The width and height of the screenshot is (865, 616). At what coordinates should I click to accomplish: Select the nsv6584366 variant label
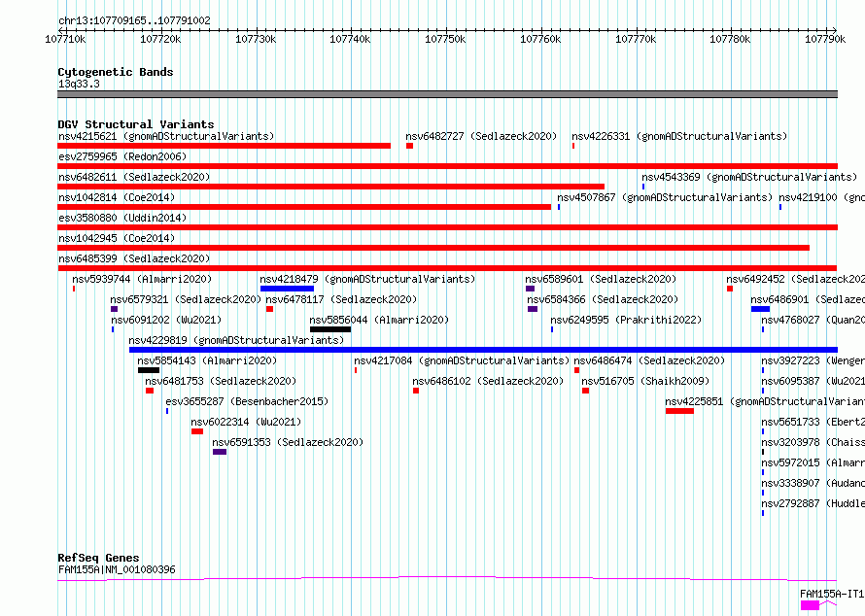click(x=603, y=299)
